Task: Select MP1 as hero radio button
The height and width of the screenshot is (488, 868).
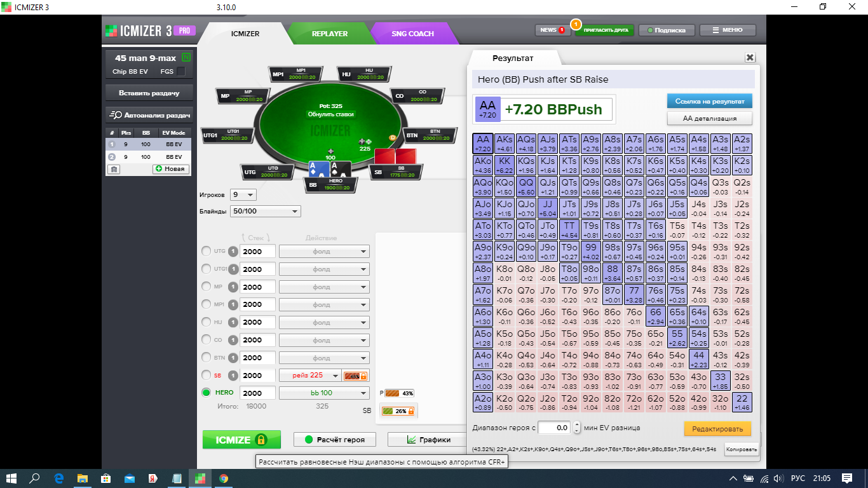Action: [x=206, y=304]
